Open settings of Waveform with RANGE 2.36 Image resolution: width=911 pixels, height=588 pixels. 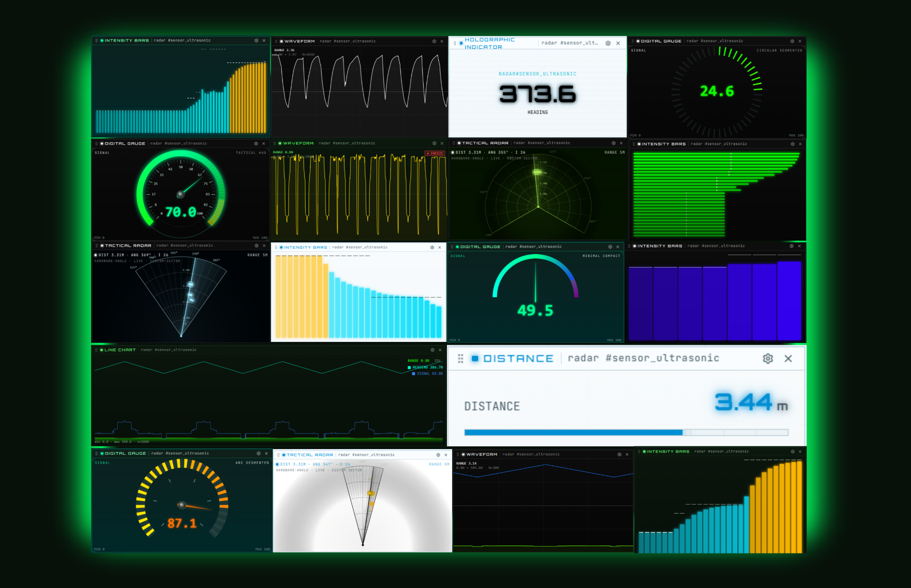(x=434, y=41)
